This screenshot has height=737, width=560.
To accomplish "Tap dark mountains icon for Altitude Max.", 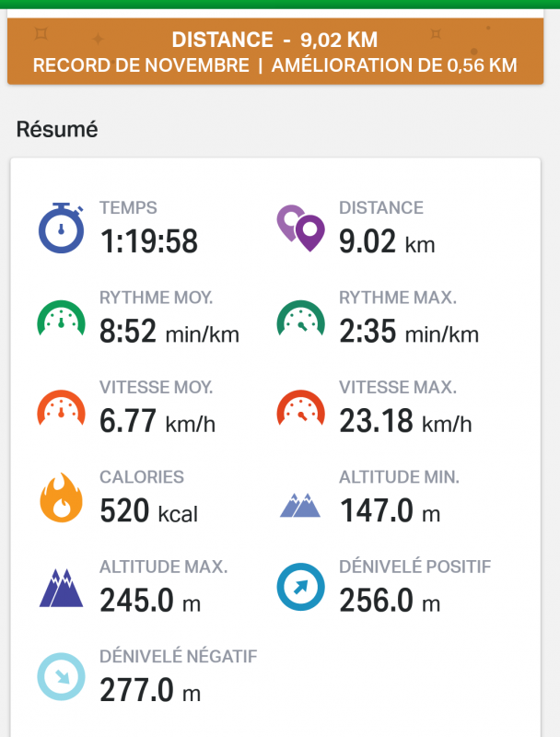I will 61,588.
